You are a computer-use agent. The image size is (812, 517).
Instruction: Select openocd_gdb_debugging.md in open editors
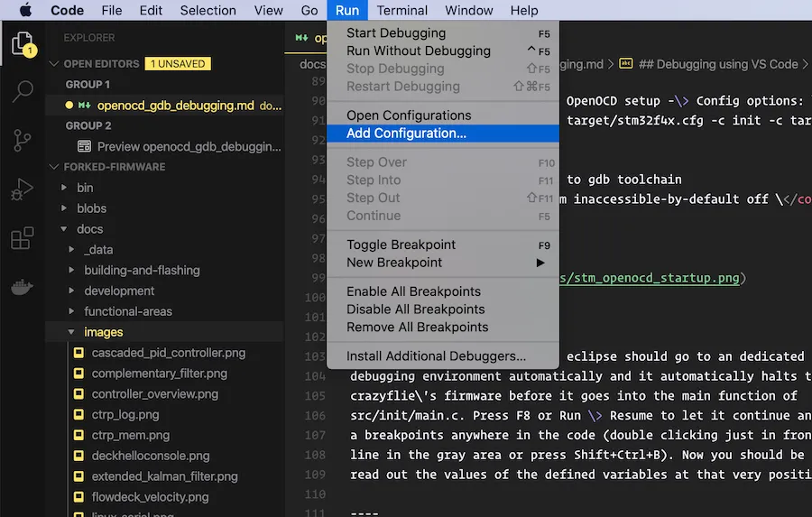click(x=175, y=106)
